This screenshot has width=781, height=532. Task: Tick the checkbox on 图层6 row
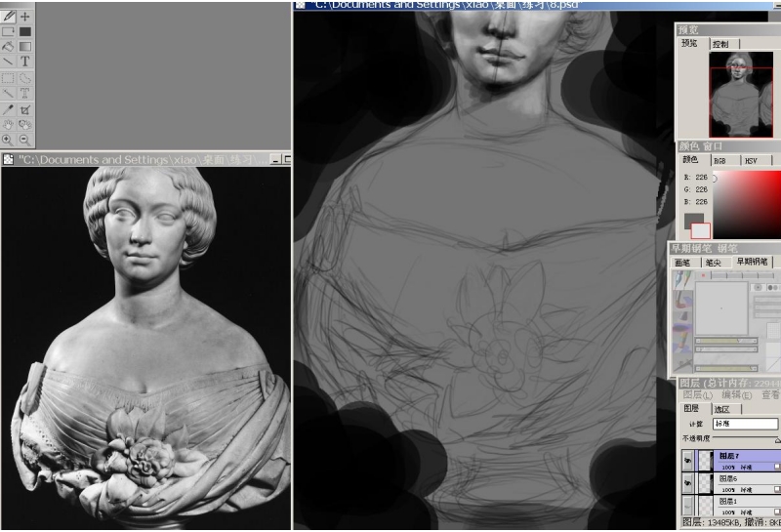tap(777, 490)
